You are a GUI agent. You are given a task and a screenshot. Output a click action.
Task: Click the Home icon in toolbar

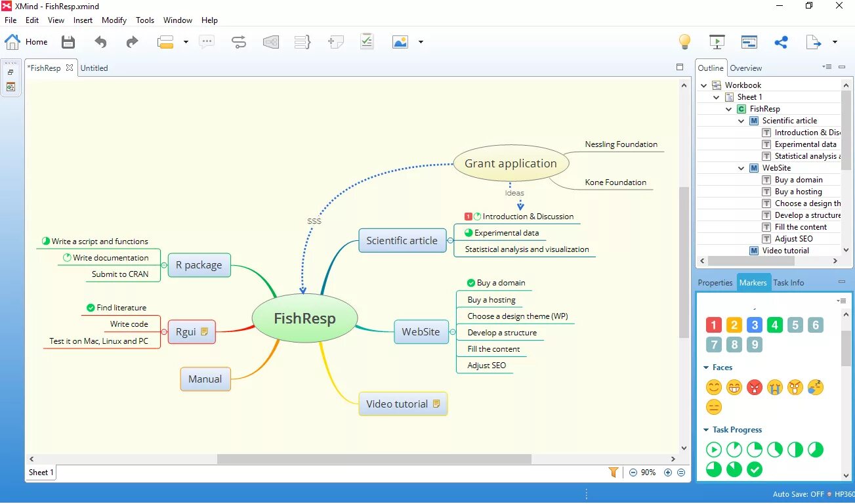coord(12,42)
